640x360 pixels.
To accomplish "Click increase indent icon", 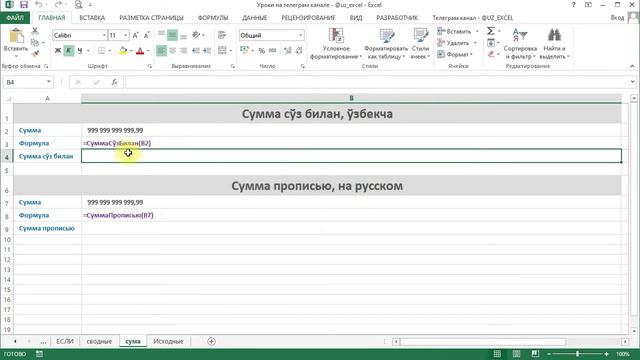I will click(x=207, y=51).
